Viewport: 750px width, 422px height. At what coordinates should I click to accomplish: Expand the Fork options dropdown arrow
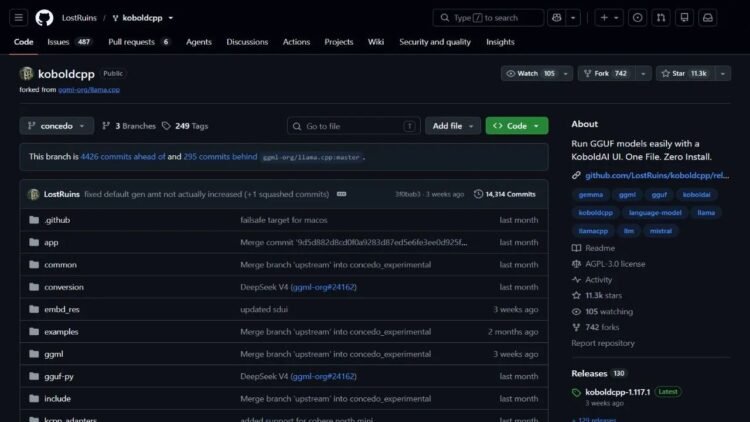(643, 74)
